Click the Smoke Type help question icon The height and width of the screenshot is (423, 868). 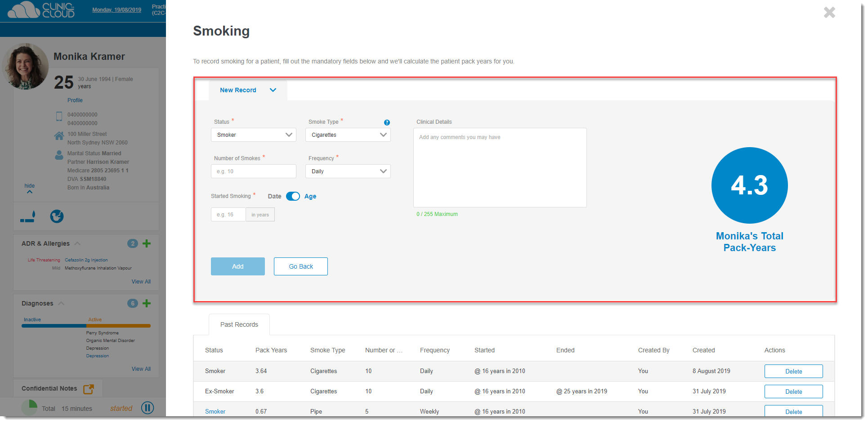point(387,122)
